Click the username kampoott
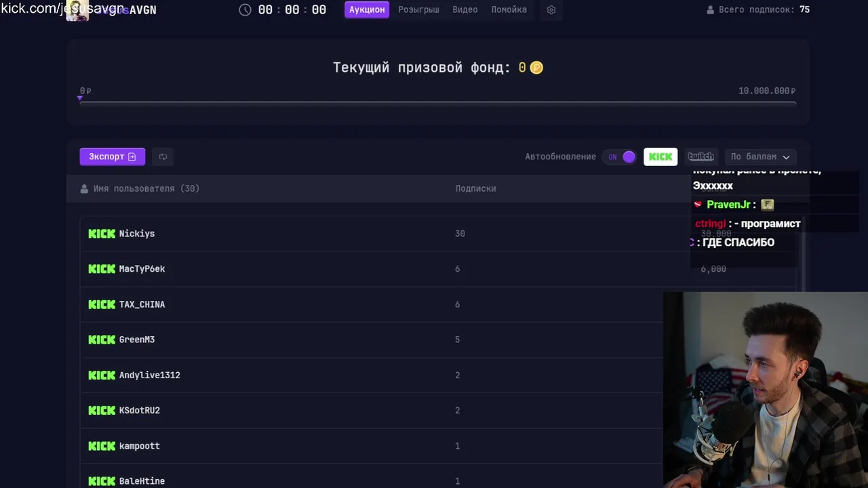The height and width of the screenshot is (488, 868). tap(140, 446)
